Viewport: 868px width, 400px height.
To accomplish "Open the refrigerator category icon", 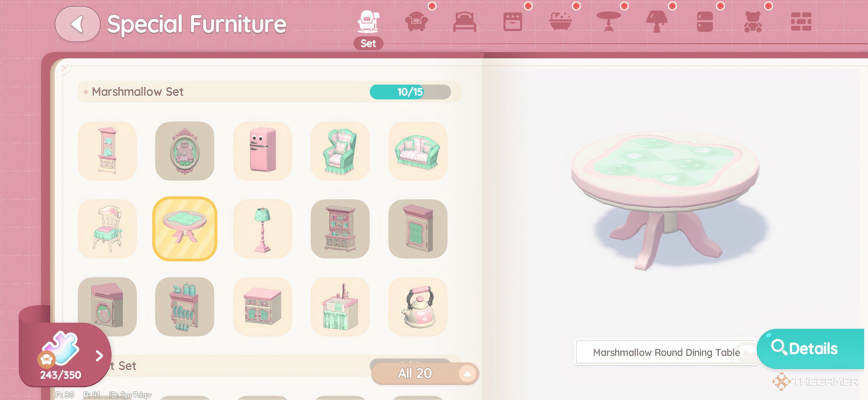I will coord(705,22).
